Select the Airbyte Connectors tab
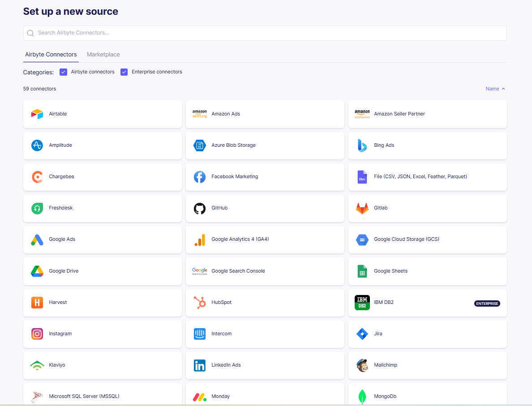Image resolution: width=532 pixels, height=406 pixels. click(51, 54)
